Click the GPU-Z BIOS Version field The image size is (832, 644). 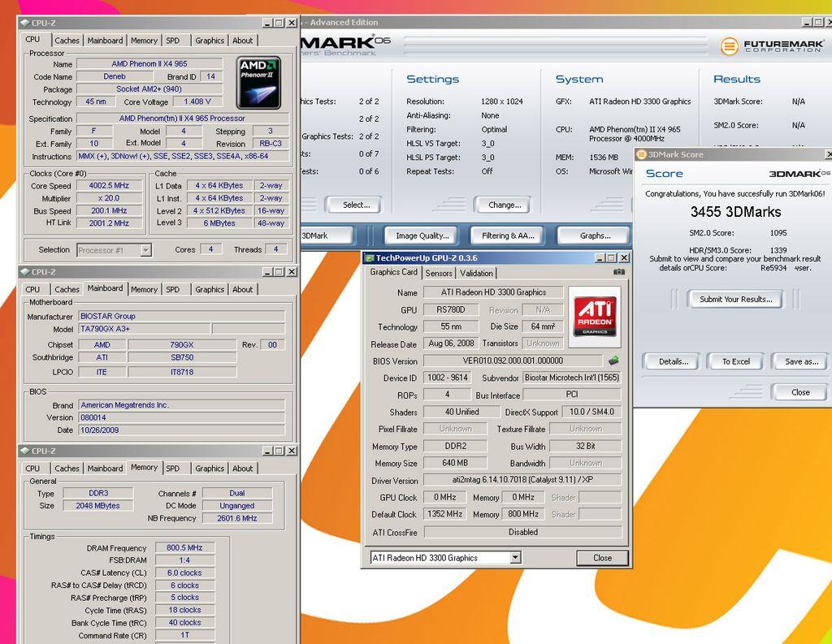click(x=513, y=361)
